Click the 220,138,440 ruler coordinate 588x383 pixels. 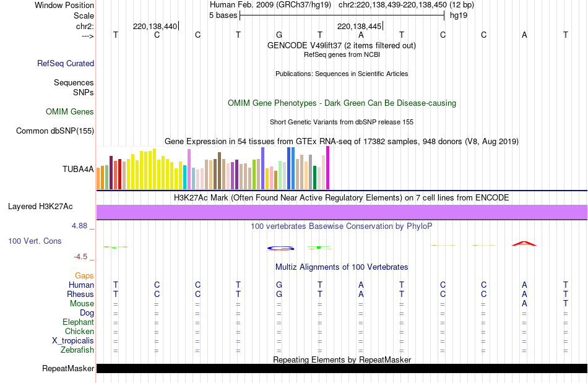click(155, 26)
